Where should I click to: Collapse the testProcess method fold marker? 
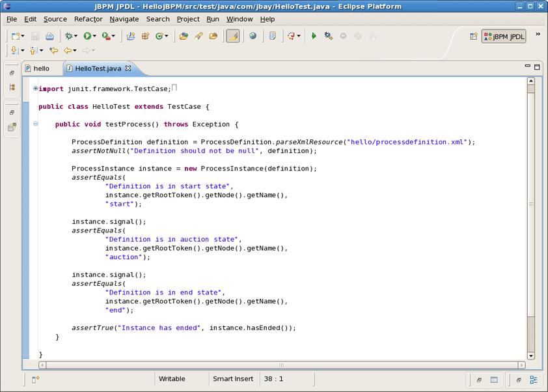(36, 124)
